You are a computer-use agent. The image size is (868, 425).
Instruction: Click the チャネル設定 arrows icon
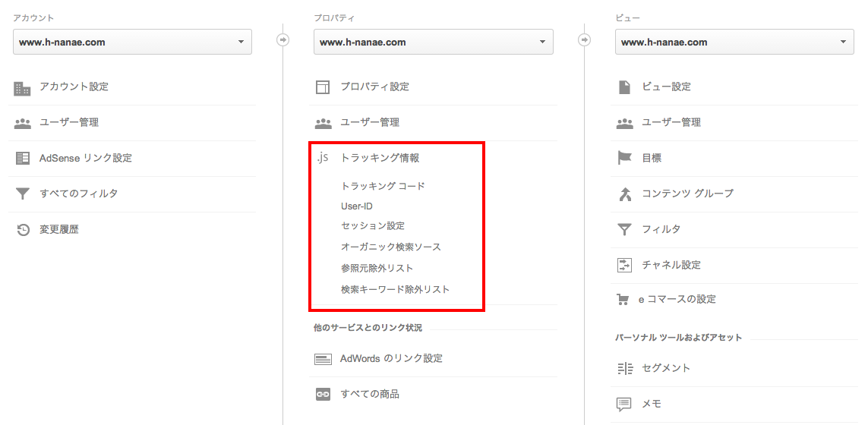[x=624, y=265]
